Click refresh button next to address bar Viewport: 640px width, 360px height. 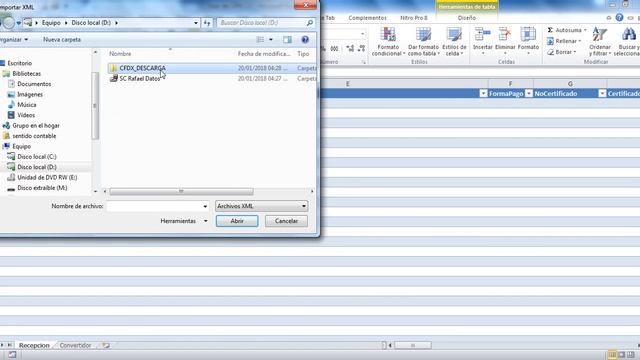(207, 23)
